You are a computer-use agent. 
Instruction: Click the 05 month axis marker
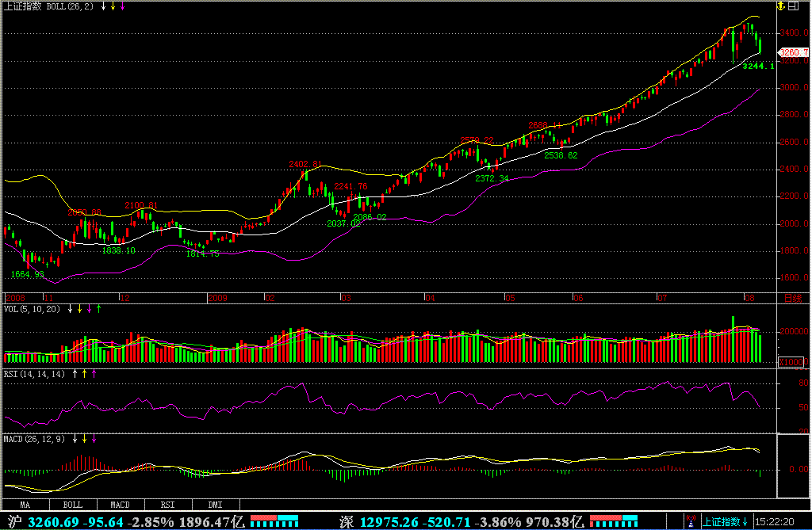tap(510, 298)
